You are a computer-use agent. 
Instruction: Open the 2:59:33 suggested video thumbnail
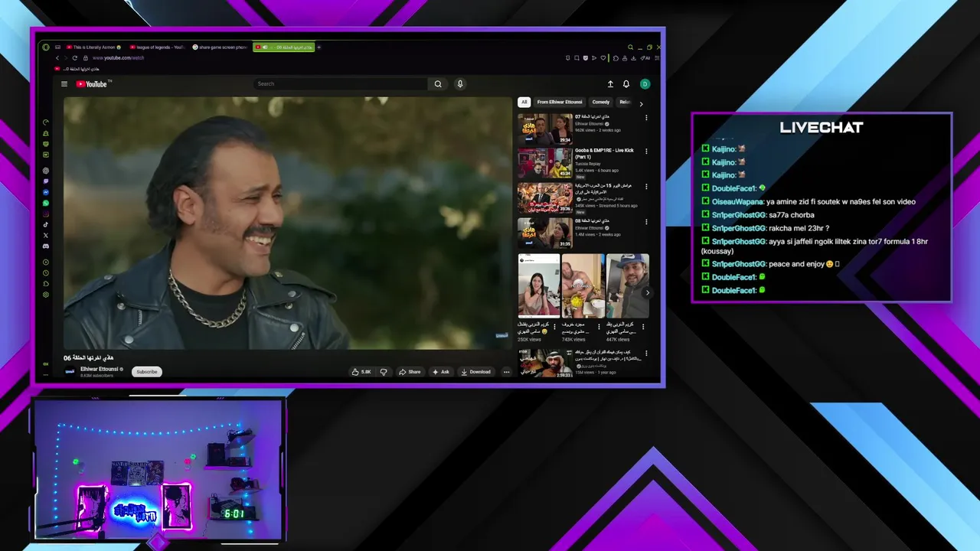(x=545, y=363)
